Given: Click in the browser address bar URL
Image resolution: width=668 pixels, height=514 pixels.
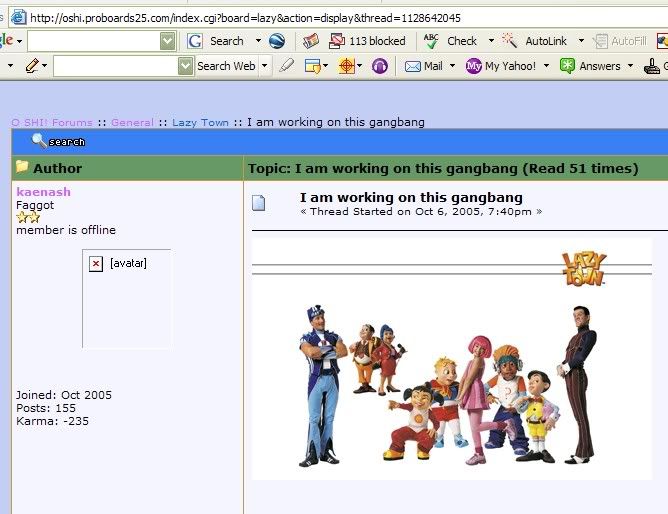Looking at the screenshot, I should coord(250,17).
